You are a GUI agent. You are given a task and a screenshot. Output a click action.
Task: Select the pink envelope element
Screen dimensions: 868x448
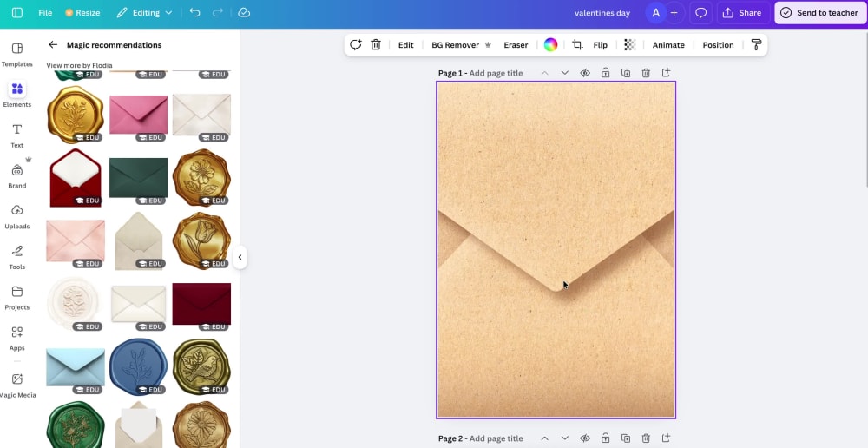pos(138,115)
